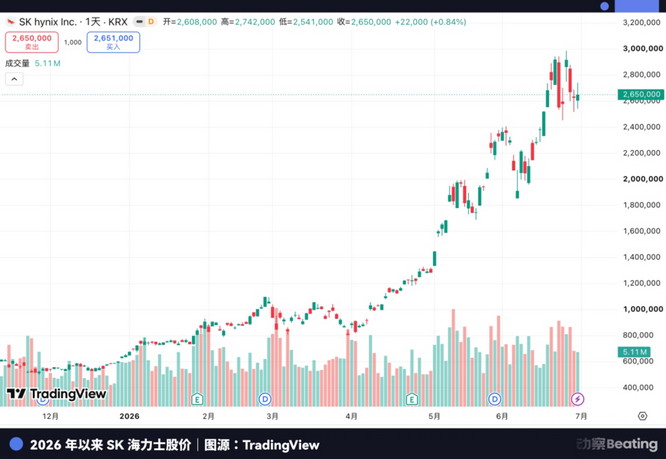Click the 3月 time axis label
Viewport: 666px width, 459px height.
(272, 416)
